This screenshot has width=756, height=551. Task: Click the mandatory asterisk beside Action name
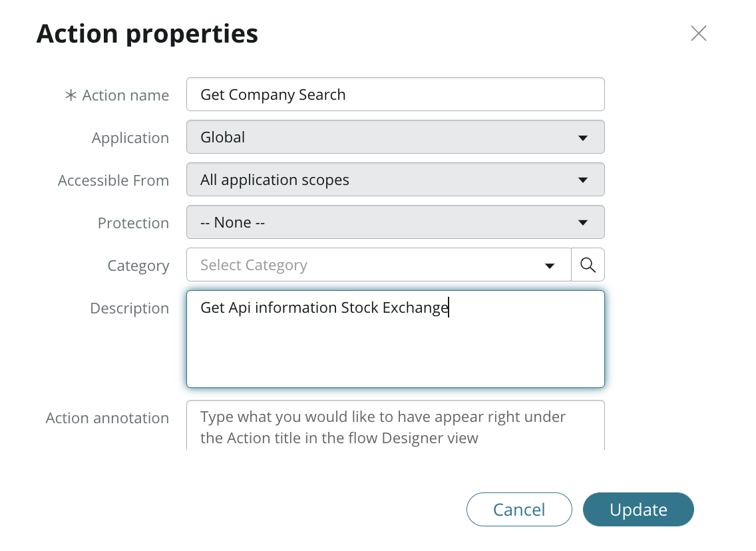(x=71, y=96)
